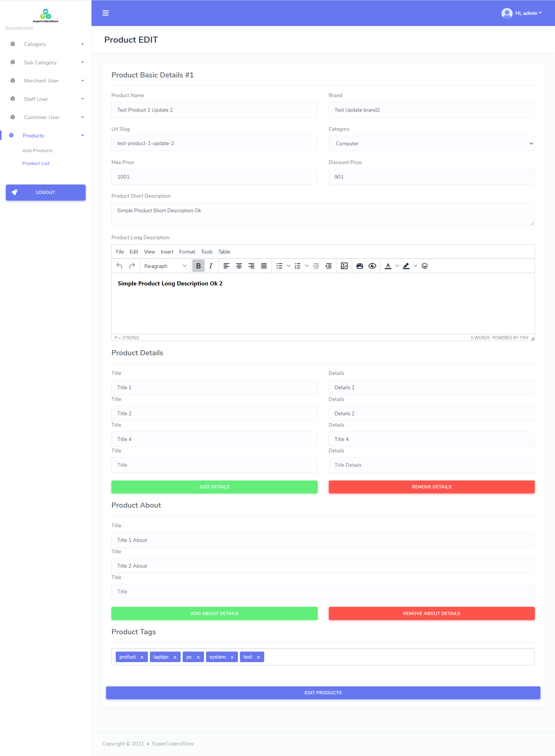Screen dimensions: 555x756
Task: Focus the Url Slug input field
Action: coord(214,143)
